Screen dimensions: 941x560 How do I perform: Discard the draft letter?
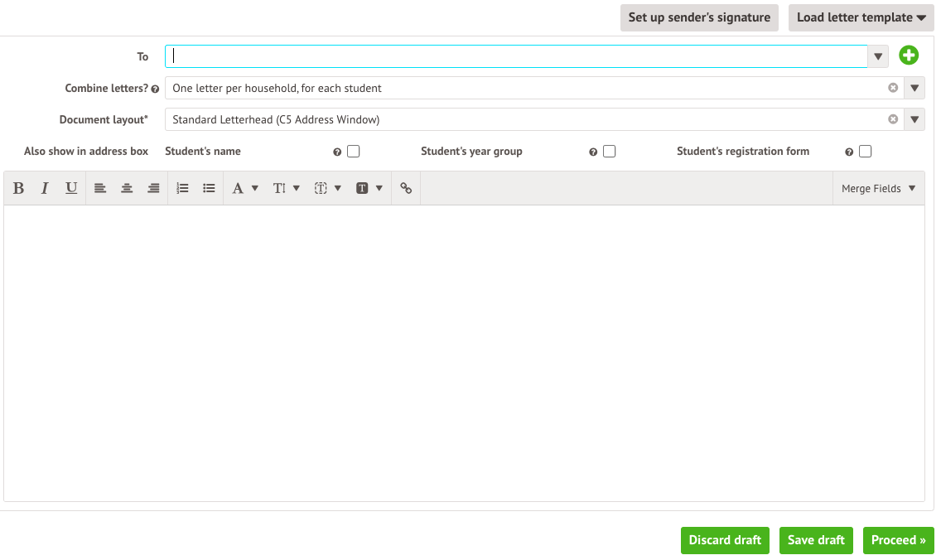click(x=725, y=540)
